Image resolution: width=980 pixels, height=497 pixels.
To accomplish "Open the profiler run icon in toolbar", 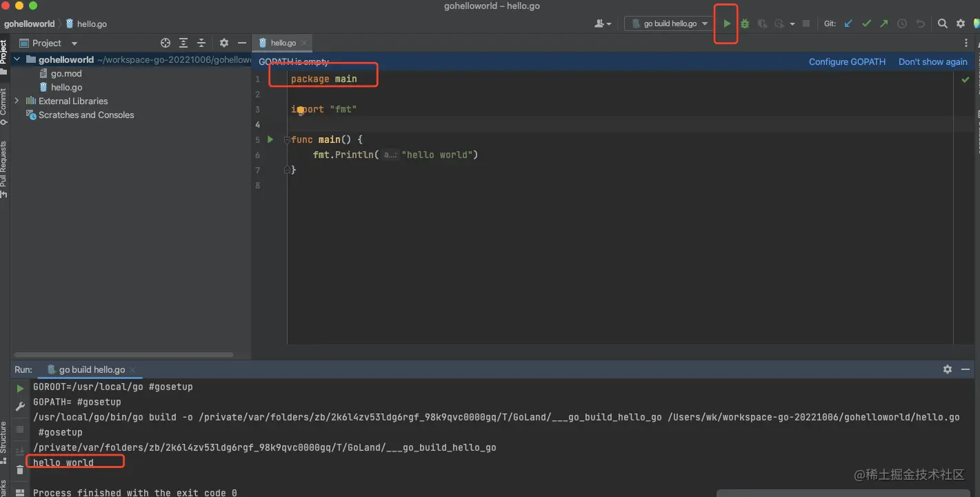I will [779, 23].
